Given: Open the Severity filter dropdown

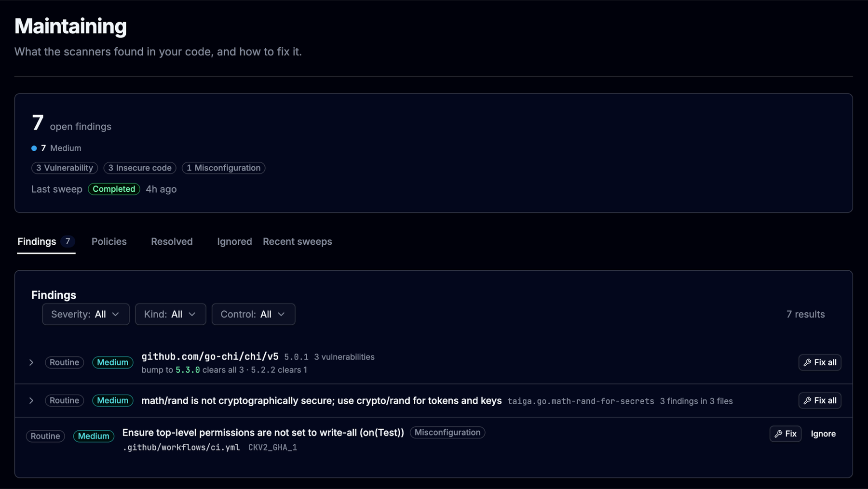Looking at the screenshot, I should (x=86, y=314).
